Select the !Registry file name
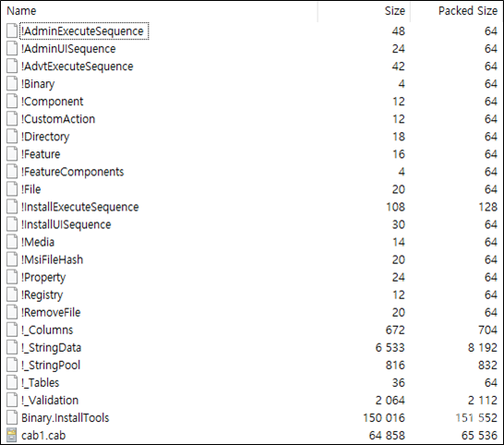The width and height of the screenshot is (504, 445). (x=42, y=295)
